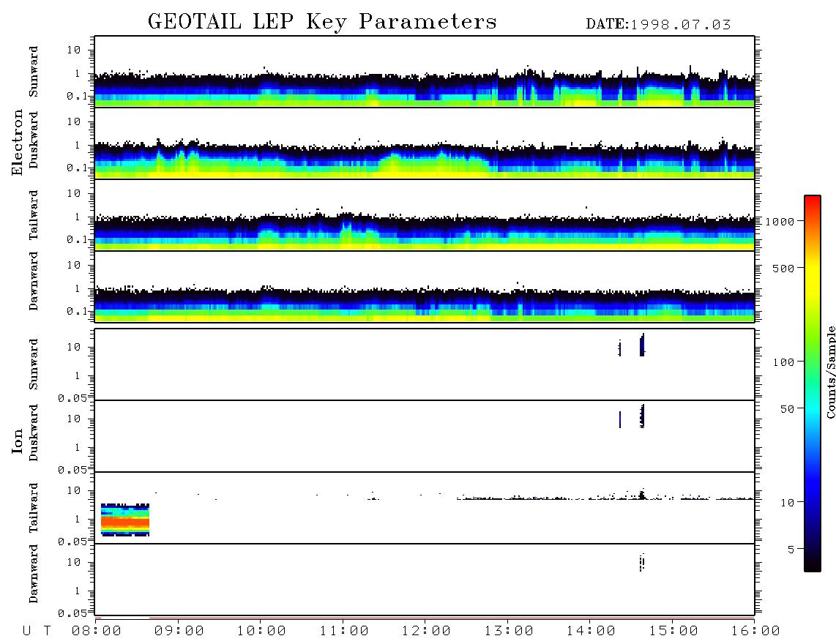836x644 pixels.
Task: Click the Electron Duskward spectrogram panel
Action: [x=425, y=143]
